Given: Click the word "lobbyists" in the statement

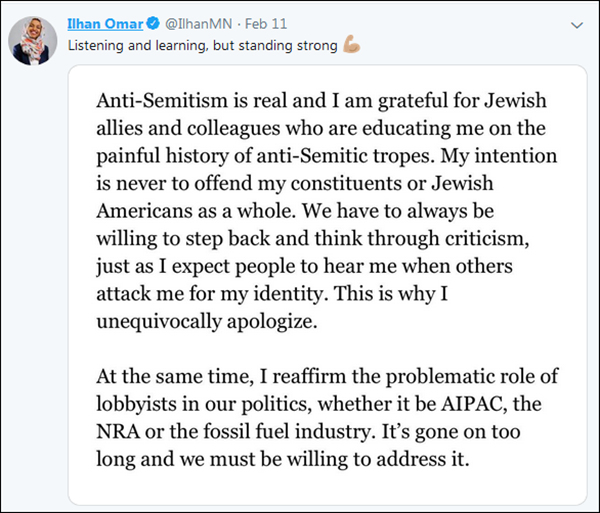Looking at the screenshot, I should point(136,404).
